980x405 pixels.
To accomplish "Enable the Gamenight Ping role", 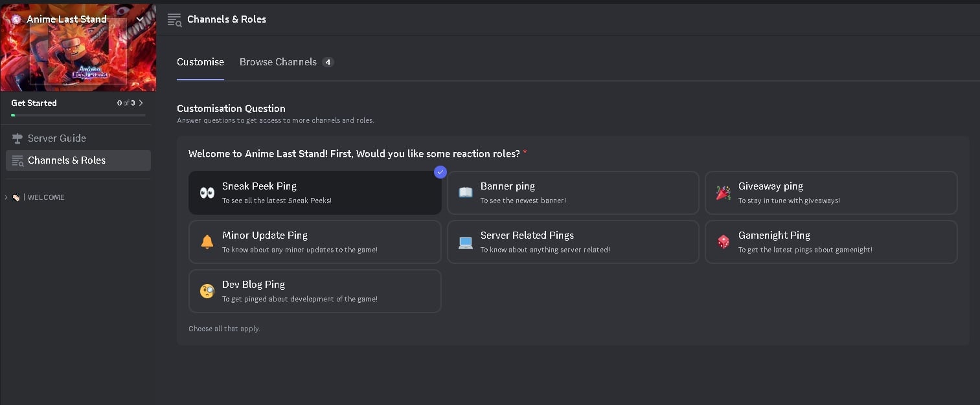I will [831, 242].
